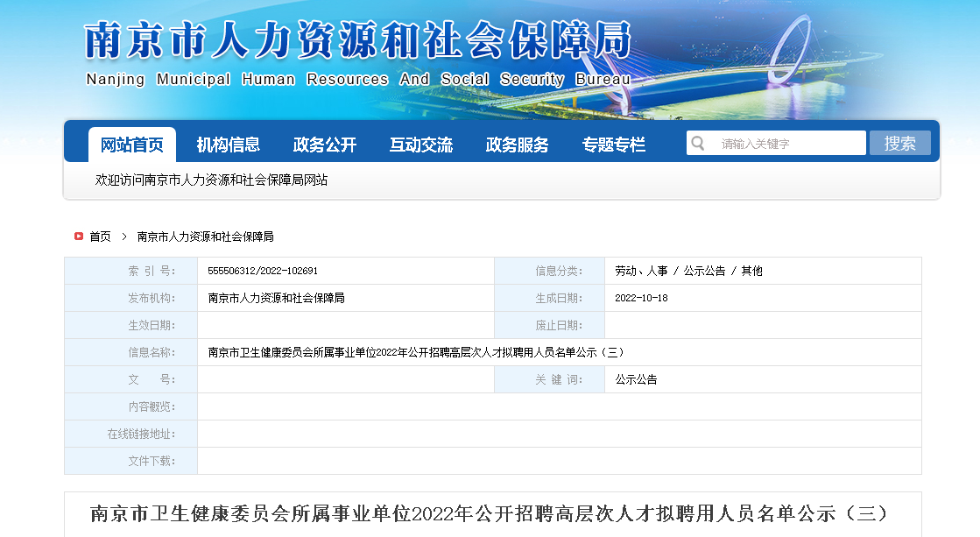Open the 网站首页 tab
Image resolution: width=980 pixels, height=537 pixels.
[132, 145]
